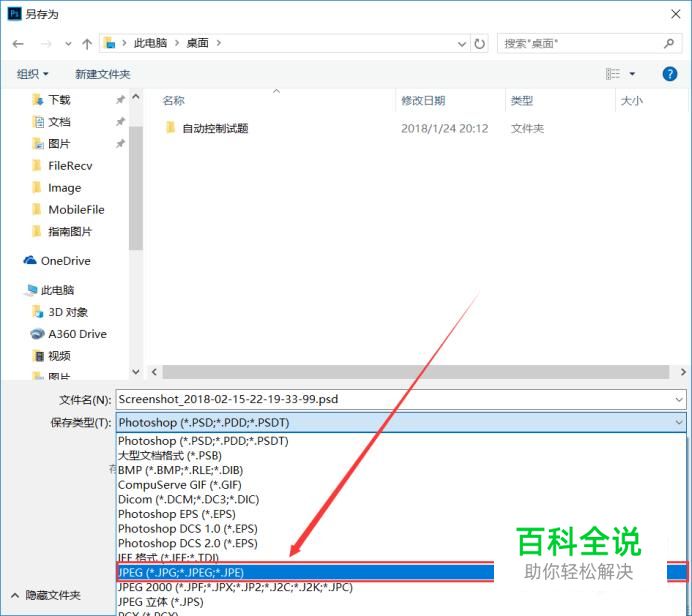The height and width of the screenshot is (616, 692).
Task: Click pin icon next to 下载
Action: click(120, 100)
